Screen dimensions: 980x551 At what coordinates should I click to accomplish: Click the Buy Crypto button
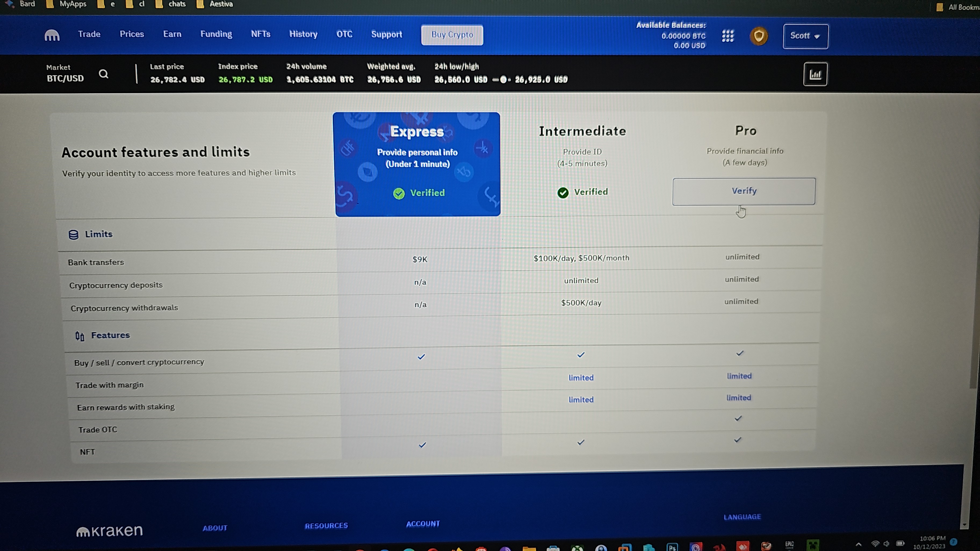click(452, 35)
